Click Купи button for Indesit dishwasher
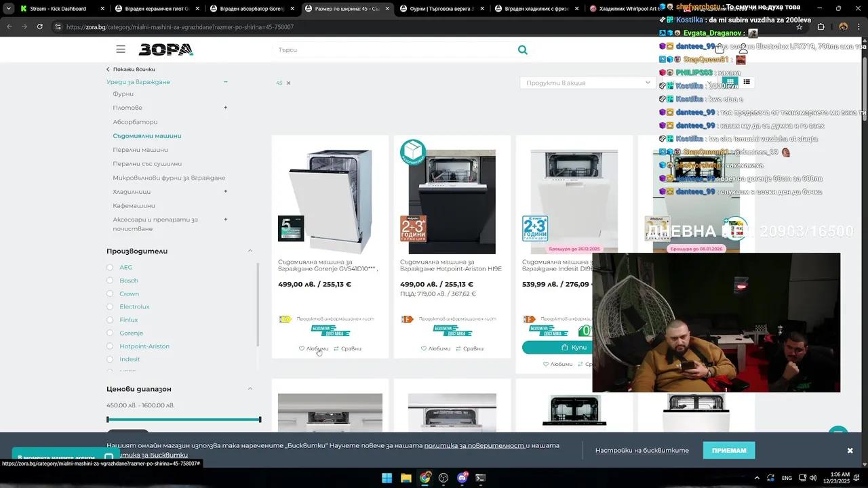Viewport: 868px width, 488px height. [x=557, y=347]
